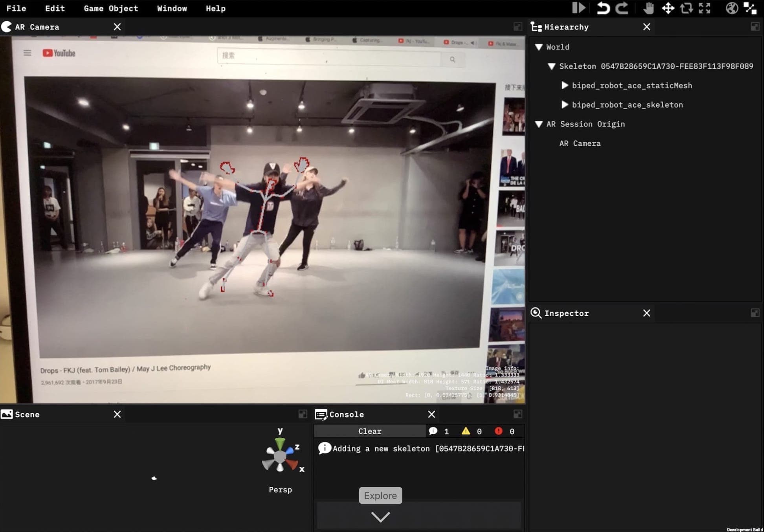Maximize the AR Camera panel
This screenshot has height=532, width=765.
tap(517, 27)
